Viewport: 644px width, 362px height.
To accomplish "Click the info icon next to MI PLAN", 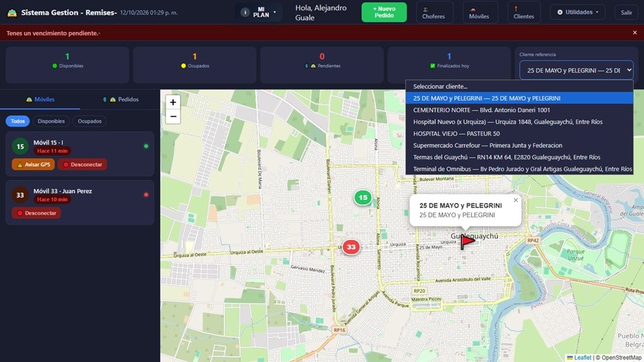I will [x=245, y=12].
